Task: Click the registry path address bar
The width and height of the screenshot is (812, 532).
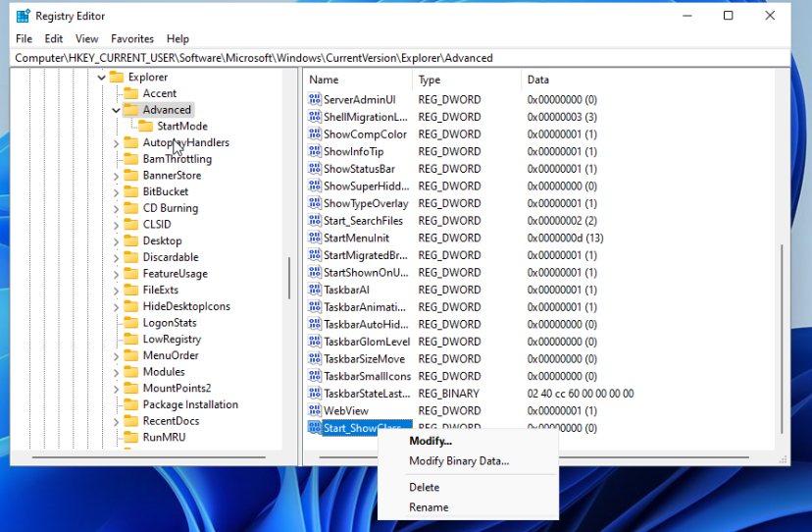Action: point(400,58)
